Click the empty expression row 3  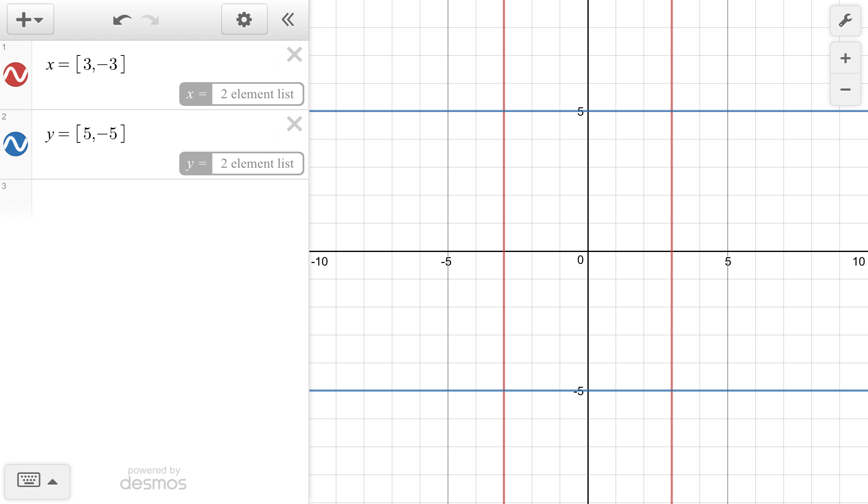170,199
